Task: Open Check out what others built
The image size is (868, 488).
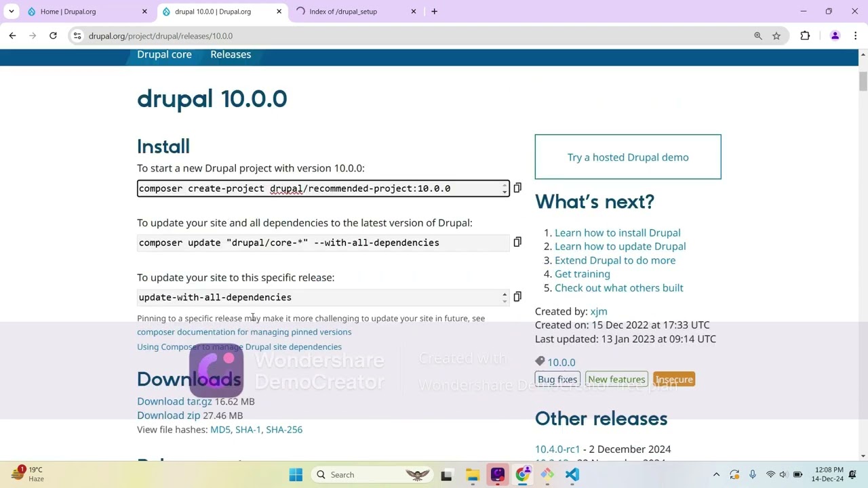Action: coord(619,287)
